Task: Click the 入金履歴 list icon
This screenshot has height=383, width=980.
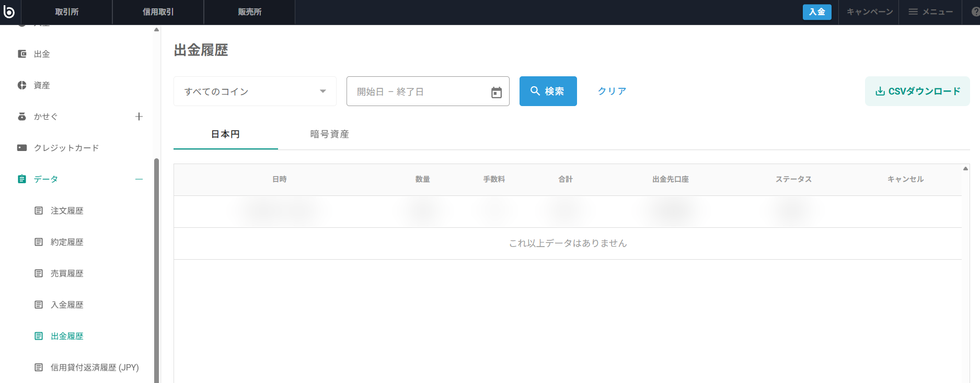Action: point(39,305)
